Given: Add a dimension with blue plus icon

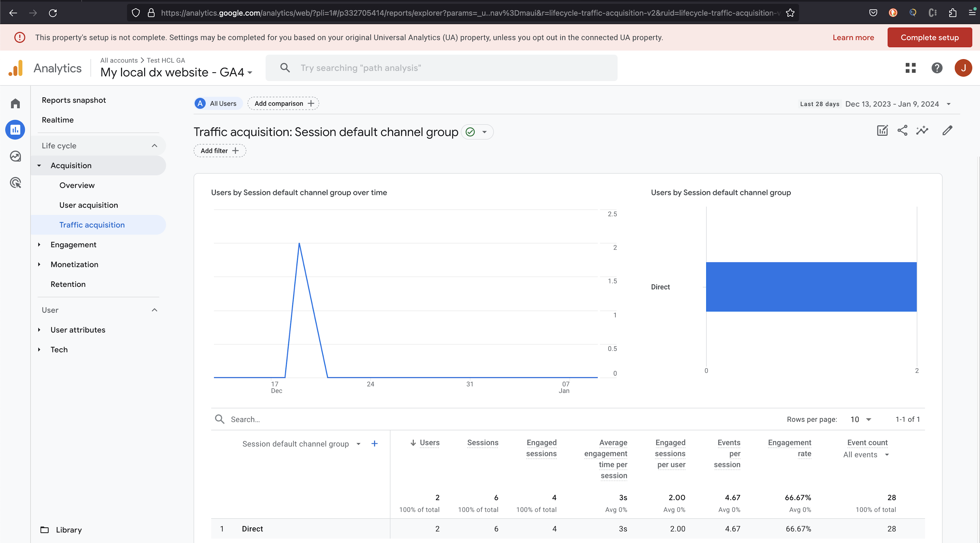Looking at the screenshot, I should (x=374, y=444).
